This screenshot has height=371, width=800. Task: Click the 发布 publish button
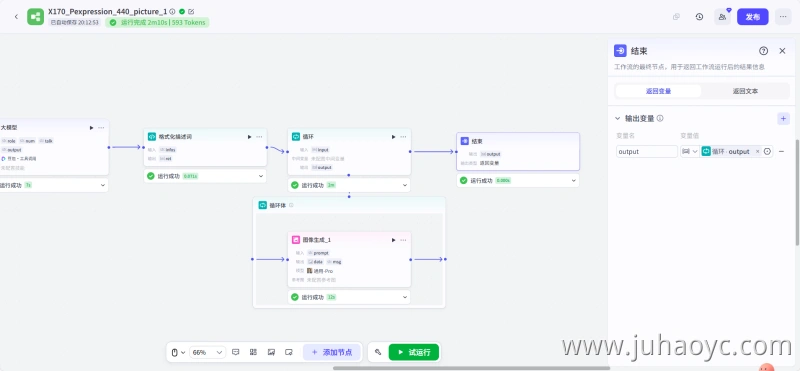pyautogui.click(x=753, y=17)
